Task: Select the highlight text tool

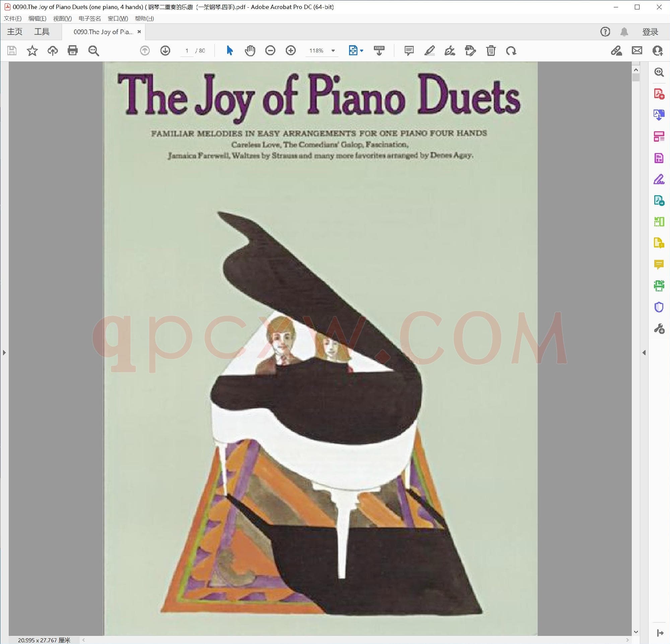Action: coord(429,51)
